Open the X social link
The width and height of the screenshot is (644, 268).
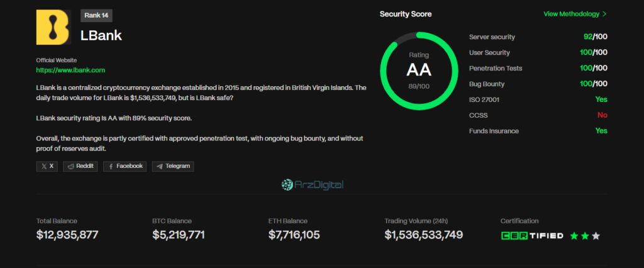point(47,167)
